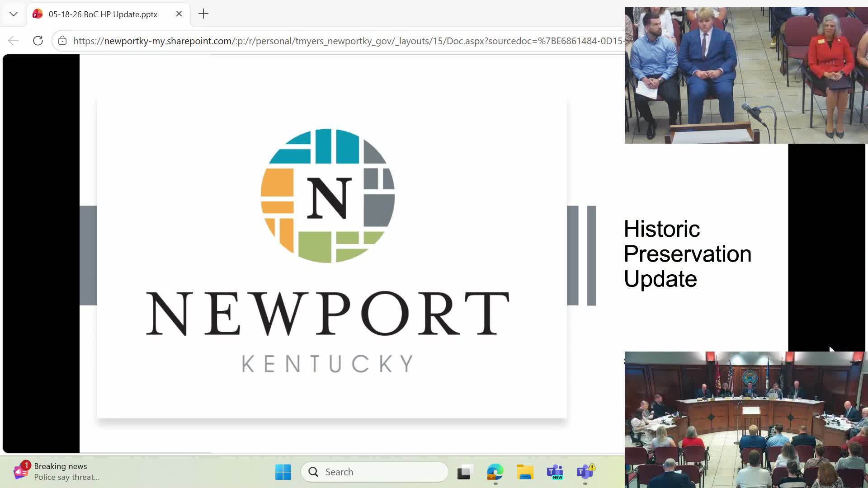Open the Teams icon with warning badge
This screenshot has width=868, height=488.
(585, 472)
